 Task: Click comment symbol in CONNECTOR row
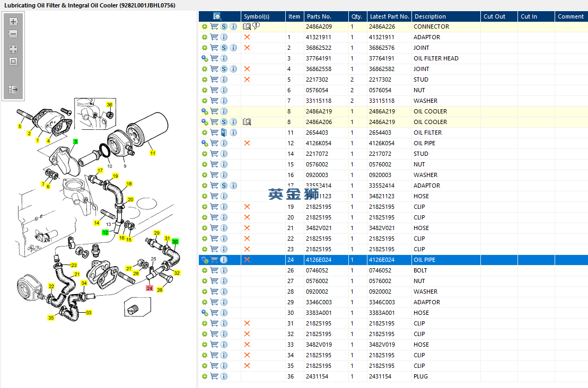[x=256, y=27]
